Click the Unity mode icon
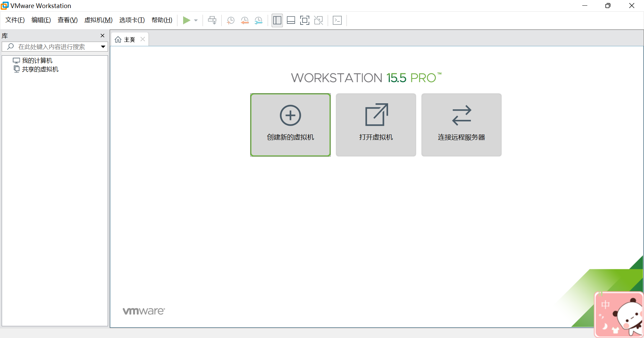The image size is (644, 338). click(318, 20)
